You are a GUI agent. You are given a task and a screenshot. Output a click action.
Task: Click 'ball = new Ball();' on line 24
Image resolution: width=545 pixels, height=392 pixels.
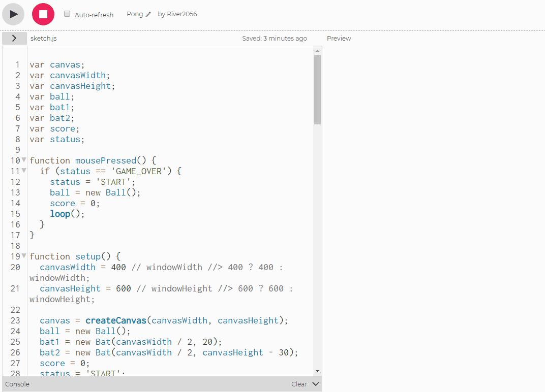(x=85, y=331)
